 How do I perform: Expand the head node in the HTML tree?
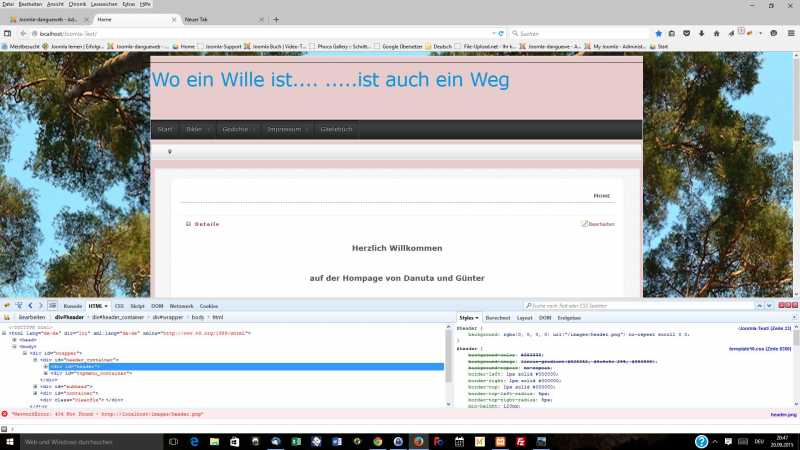[14, 340]
